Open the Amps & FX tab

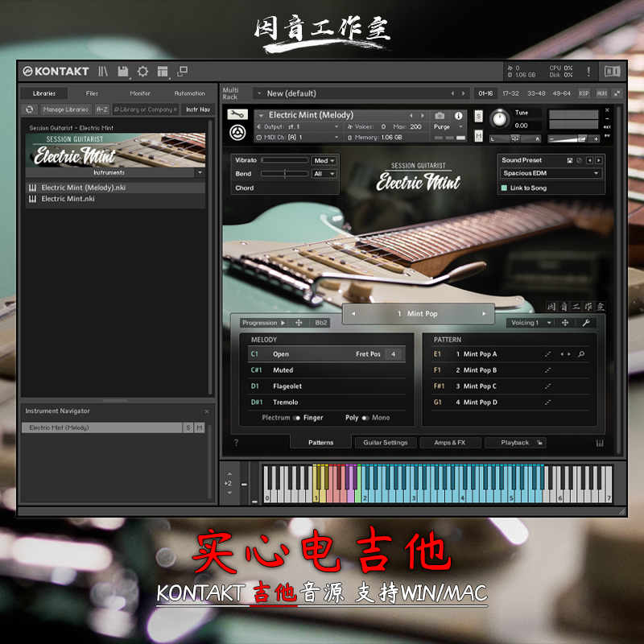pos(450,443)
